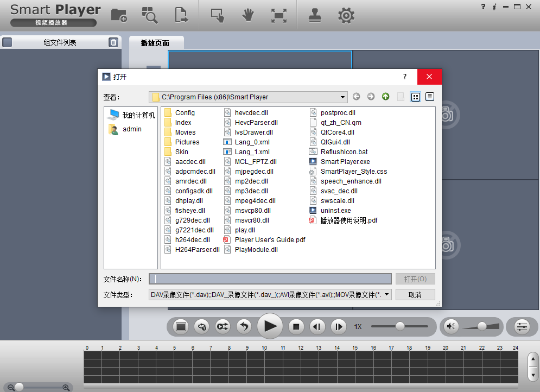Go up to parent directory

(385, 97)
